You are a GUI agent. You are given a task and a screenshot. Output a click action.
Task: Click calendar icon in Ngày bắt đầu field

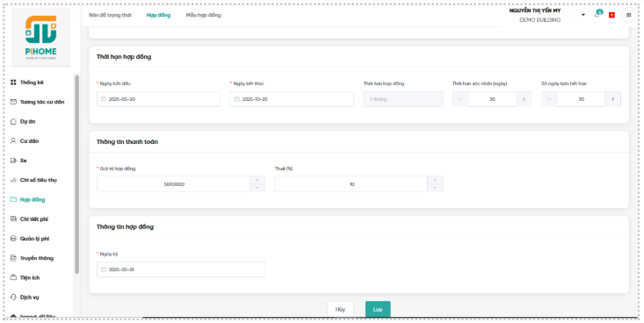tap(104, 99)
